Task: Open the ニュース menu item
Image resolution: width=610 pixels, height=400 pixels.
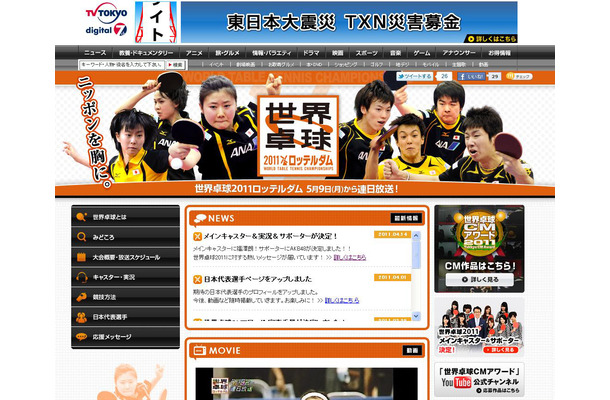Action: (x=95, y=53)
